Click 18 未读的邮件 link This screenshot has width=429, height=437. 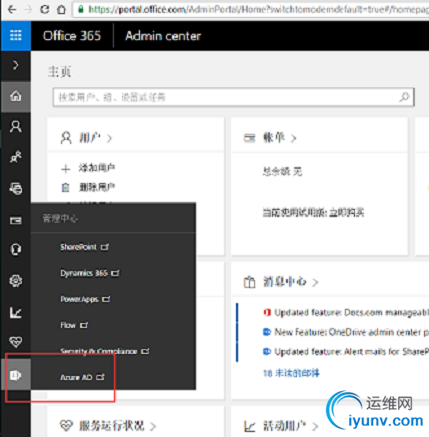[x=291, y=373]
